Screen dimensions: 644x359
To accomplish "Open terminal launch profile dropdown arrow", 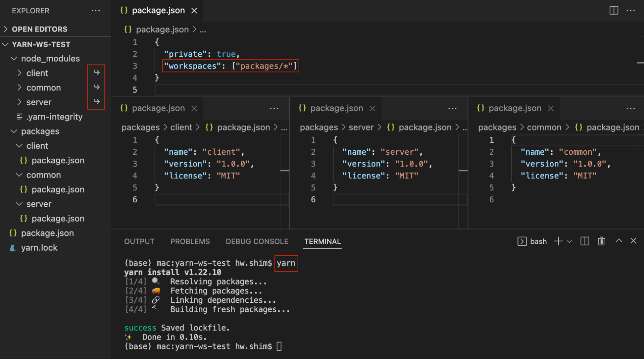I will (x=569, y=242).
